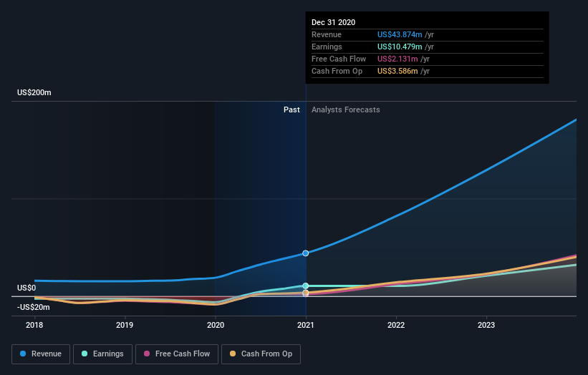Select the blue Revenue data point at 2021

pyautogui.click(x=306, y=253)
